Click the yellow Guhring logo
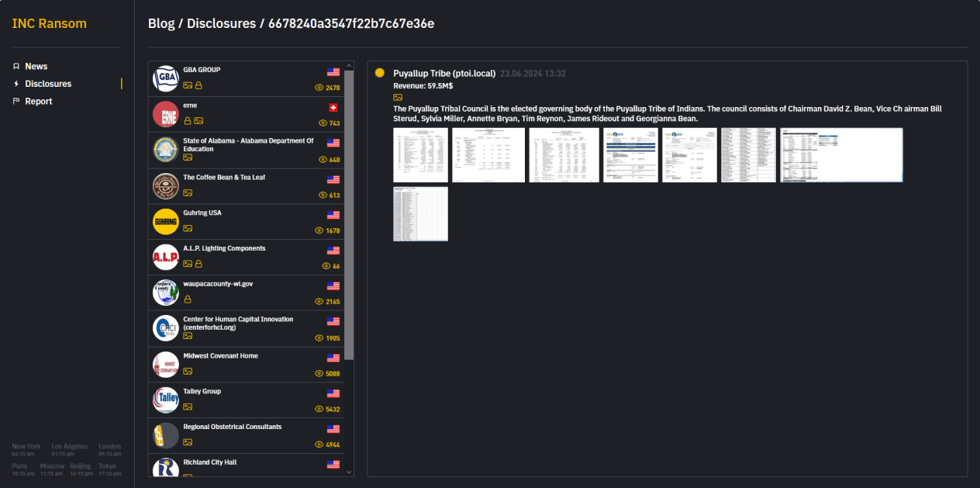This screenshot has height=488, width=980. pyautogui.click(x=166, y=221)
